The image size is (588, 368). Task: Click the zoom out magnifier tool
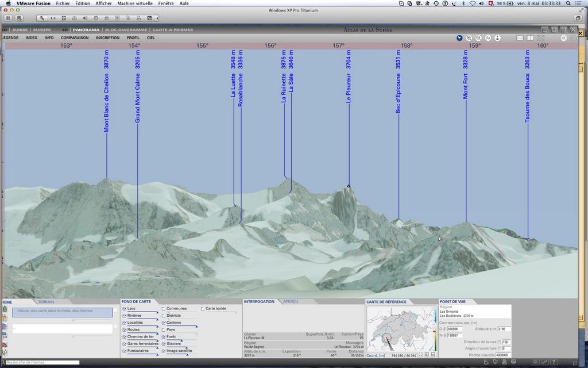pos(478,38)
